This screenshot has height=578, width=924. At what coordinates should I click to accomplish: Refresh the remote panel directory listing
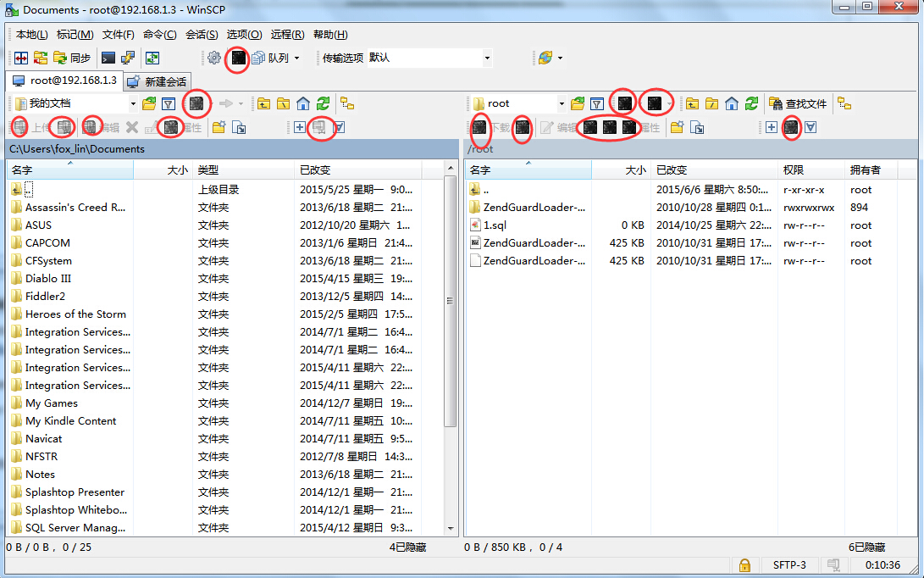click(x=751, y=103)
